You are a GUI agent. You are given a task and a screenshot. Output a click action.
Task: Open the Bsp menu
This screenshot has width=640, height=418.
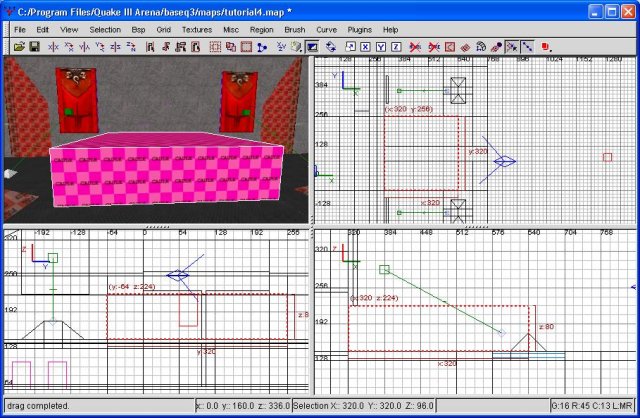(138, 30)
